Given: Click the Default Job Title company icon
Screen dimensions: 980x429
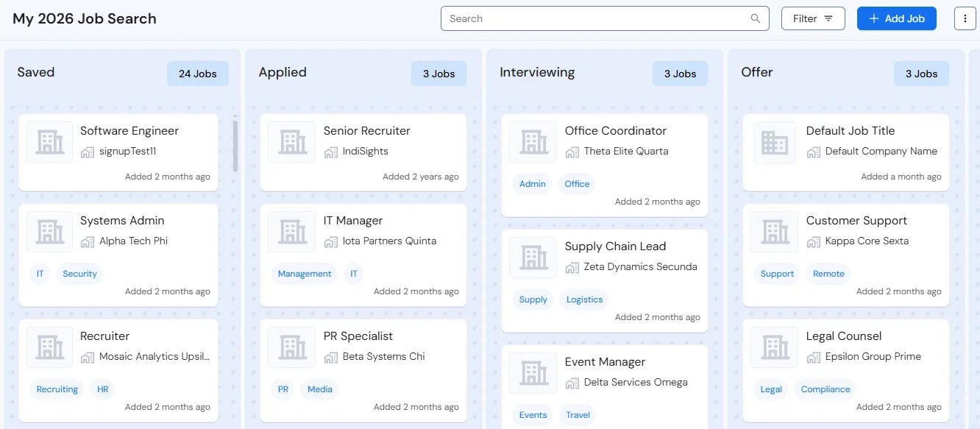Looking at the screenshot, I should (x=774, y=141).
